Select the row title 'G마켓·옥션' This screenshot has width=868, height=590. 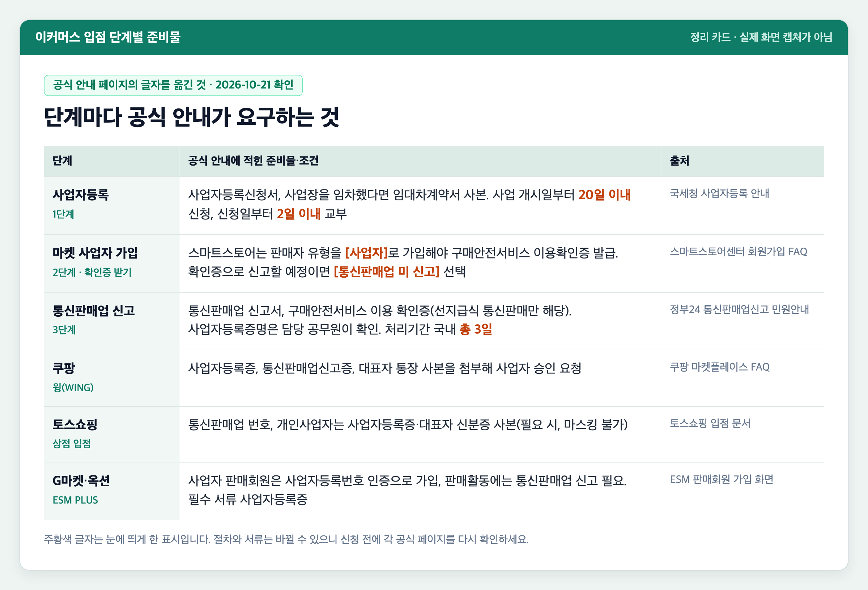(x=81, y=480)
